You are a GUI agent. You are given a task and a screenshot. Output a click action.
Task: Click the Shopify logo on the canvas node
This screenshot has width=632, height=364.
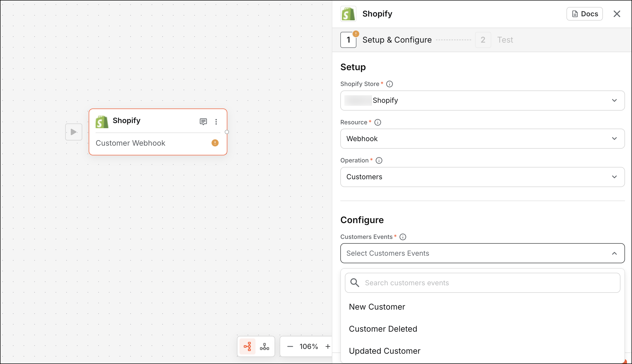coord(102,122)
